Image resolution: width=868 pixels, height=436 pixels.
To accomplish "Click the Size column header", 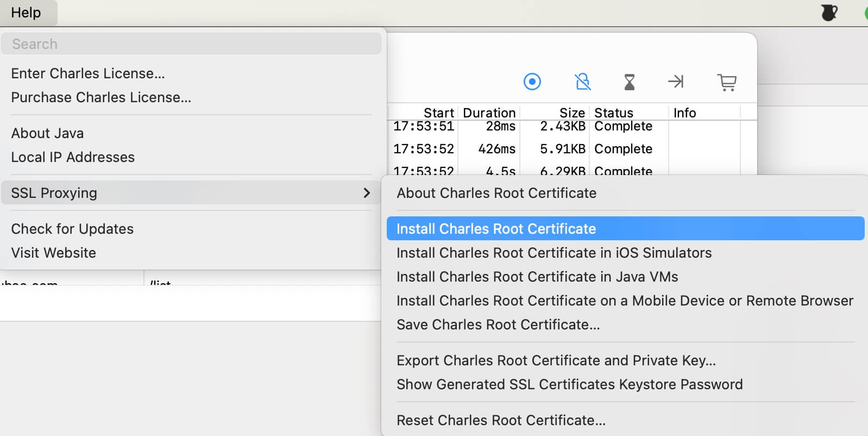I will click(x=572, y=113).
